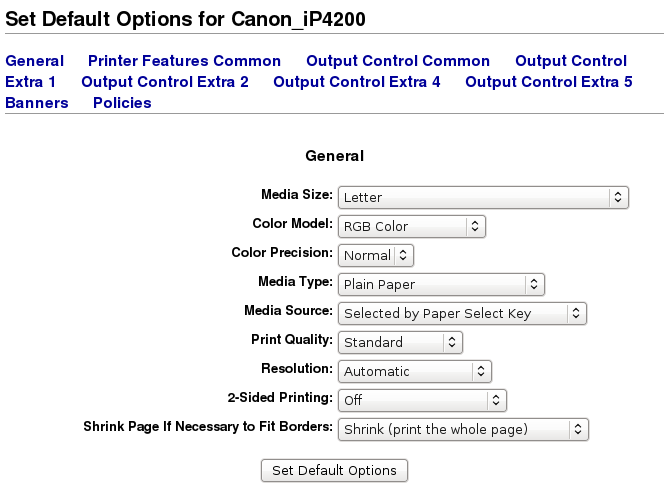
Task: Expand the Print Quality dropdown
Action: 400,342
